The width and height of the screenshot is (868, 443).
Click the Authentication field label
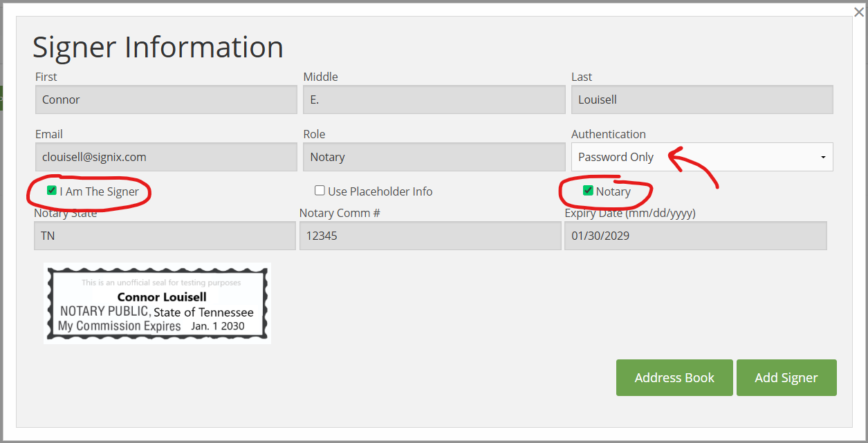(x=608, y=134)
